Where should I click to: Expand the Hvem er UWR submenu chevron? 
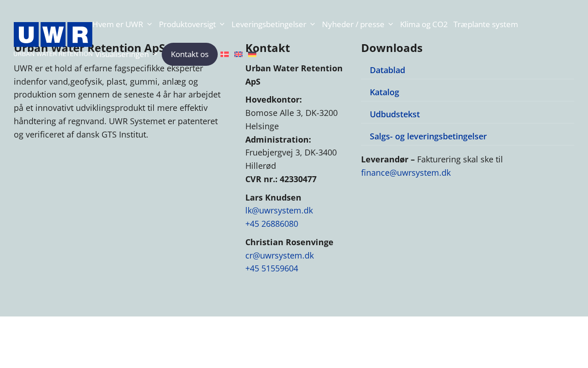(x=150, y=24)
